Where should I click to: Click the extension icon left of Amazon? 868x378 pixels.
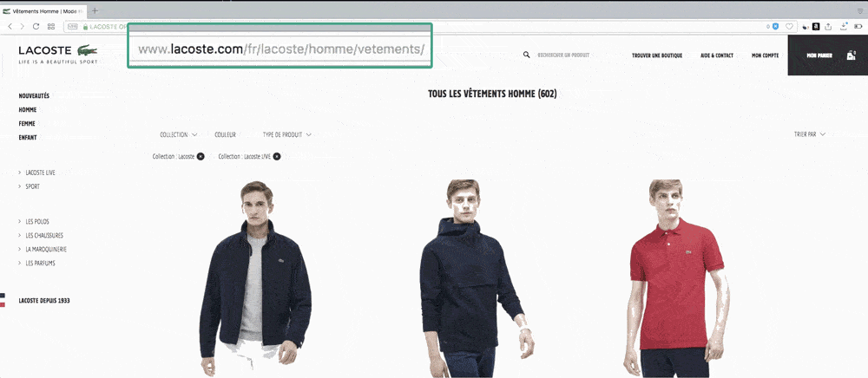click(806, 26)
